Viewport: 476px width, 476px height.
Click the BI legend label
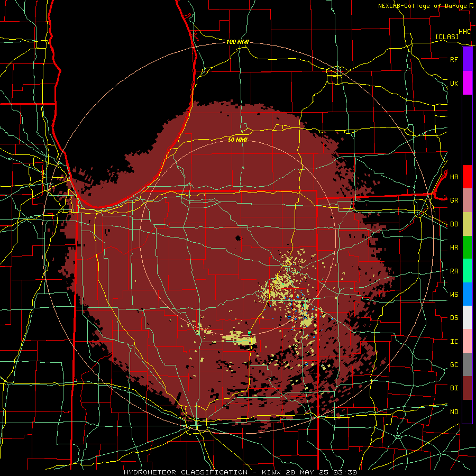click(454, 388)
